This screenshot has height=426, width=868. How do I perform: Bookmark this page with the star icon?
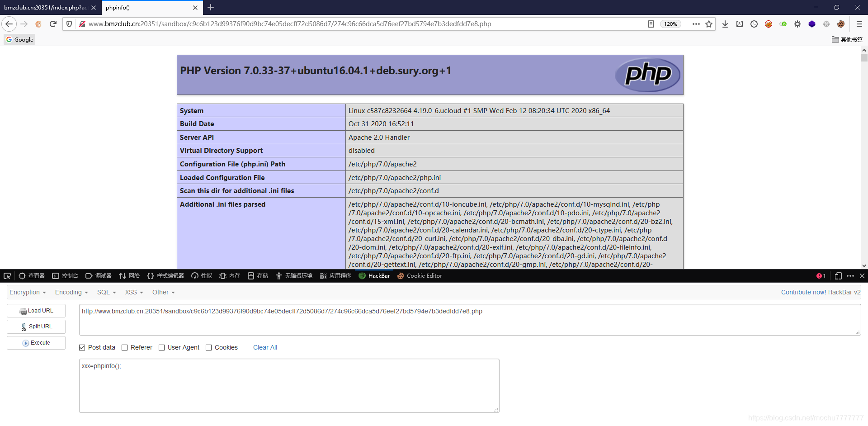coord(709,24)
